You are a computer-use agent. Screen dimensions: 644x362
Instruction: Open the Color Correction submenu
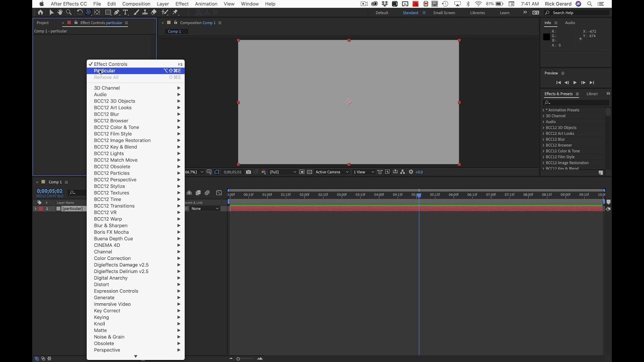click(x=136, y=258)
